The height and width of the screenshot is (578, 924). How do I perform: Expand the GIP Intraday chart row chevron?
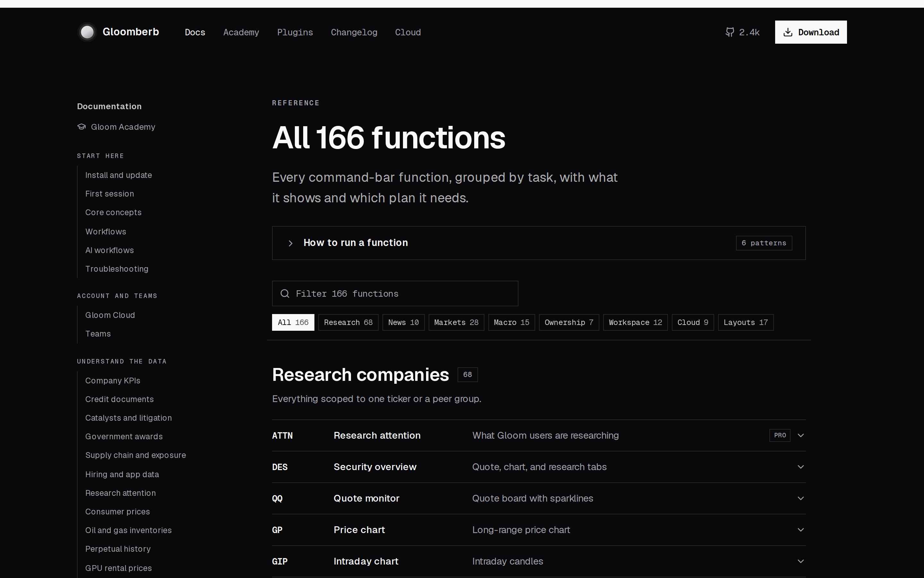801,561
